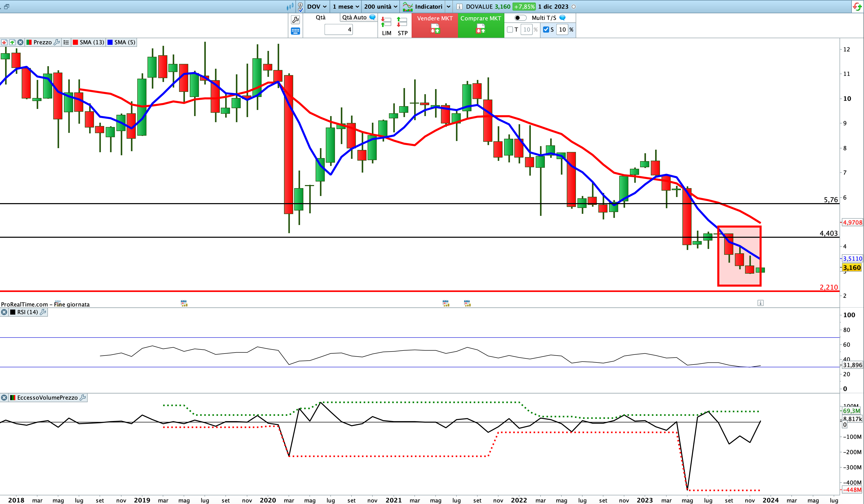864x504 pixels.
Task: Close the price panel with X icon
Action: tap(21, 42)
